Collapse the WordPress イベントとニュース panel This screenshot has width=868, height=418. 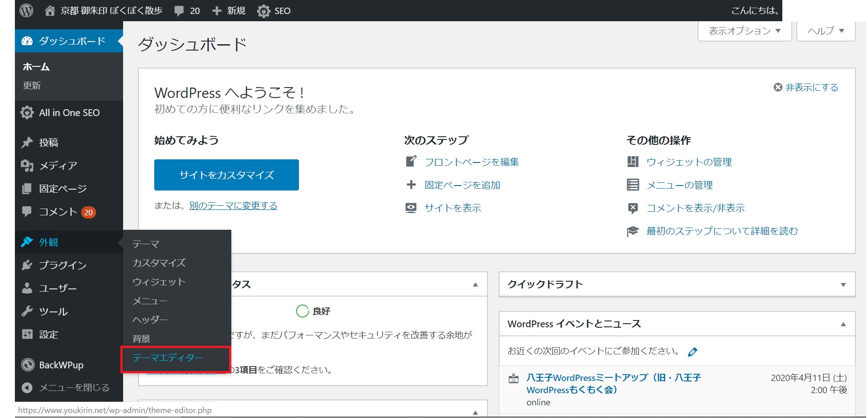(x=843, y=324)
